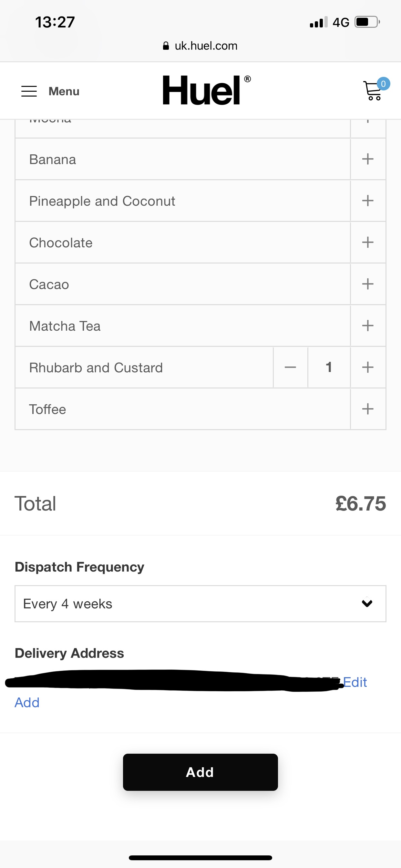
Task: Increase Rhubarb and Custard quantity
Action: point(368,367)
